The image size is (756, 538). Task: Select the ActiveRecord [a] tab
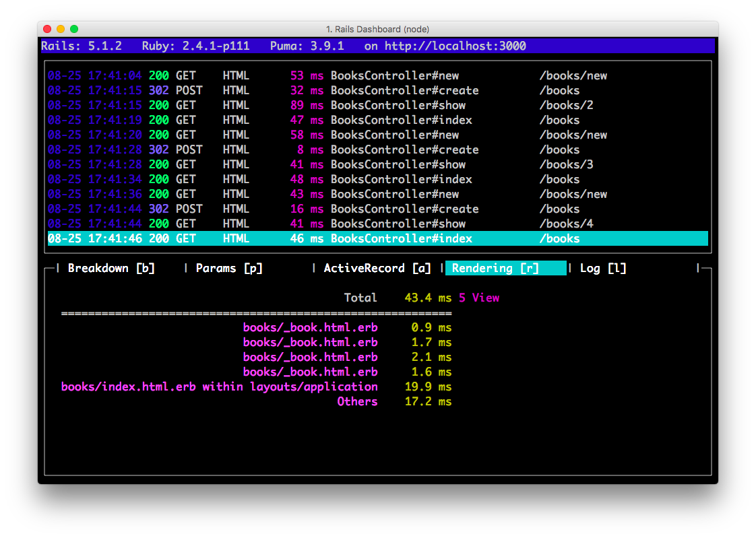(x=377, y=268)
